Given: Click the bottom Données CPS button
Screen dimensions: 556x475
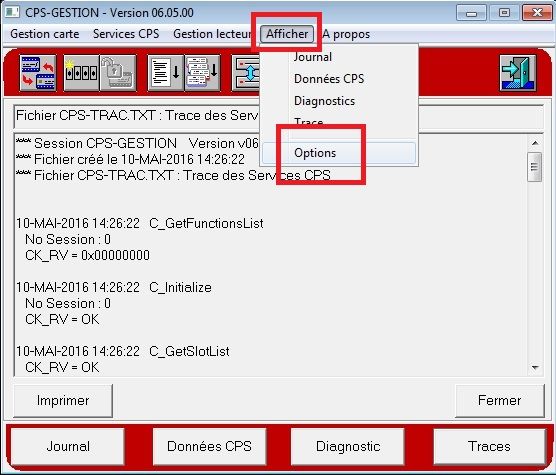Looking at the screenshot, I should pyautogui.click(x=209, y=446).
